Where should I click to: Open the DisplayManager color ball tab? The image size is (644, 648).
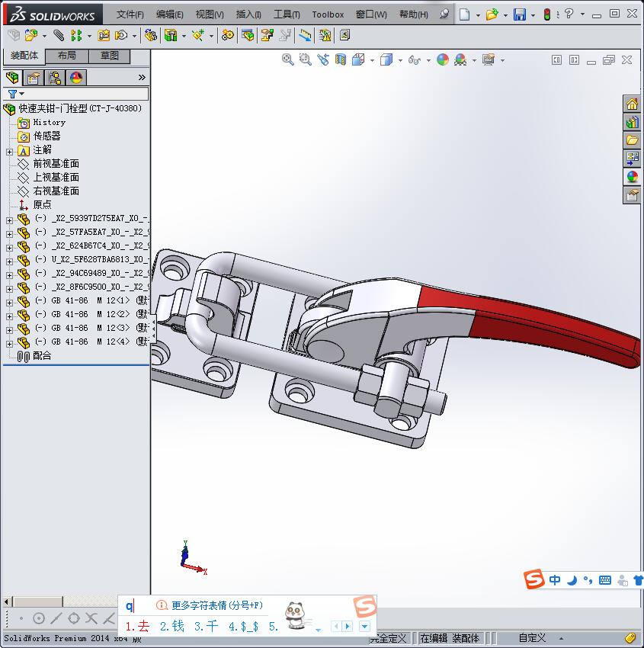75,78
